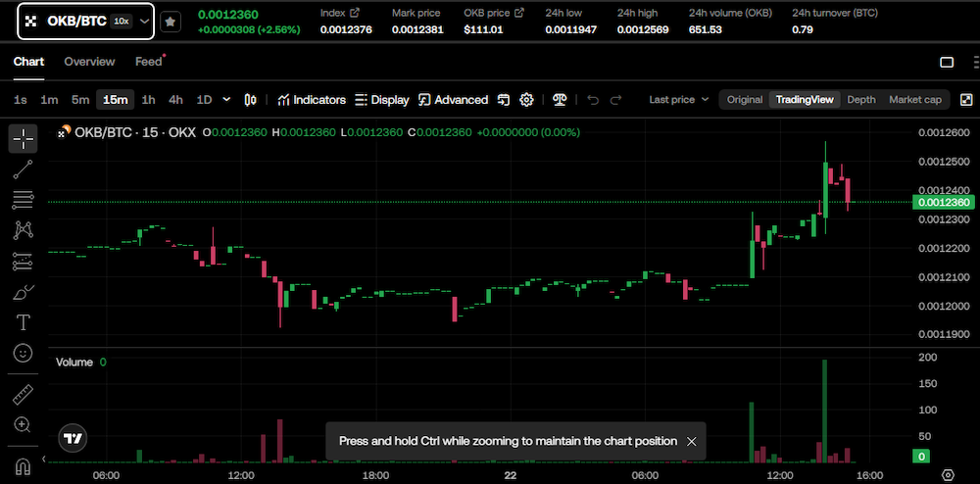Expand more timeframe options after 1D

(227, 99)
